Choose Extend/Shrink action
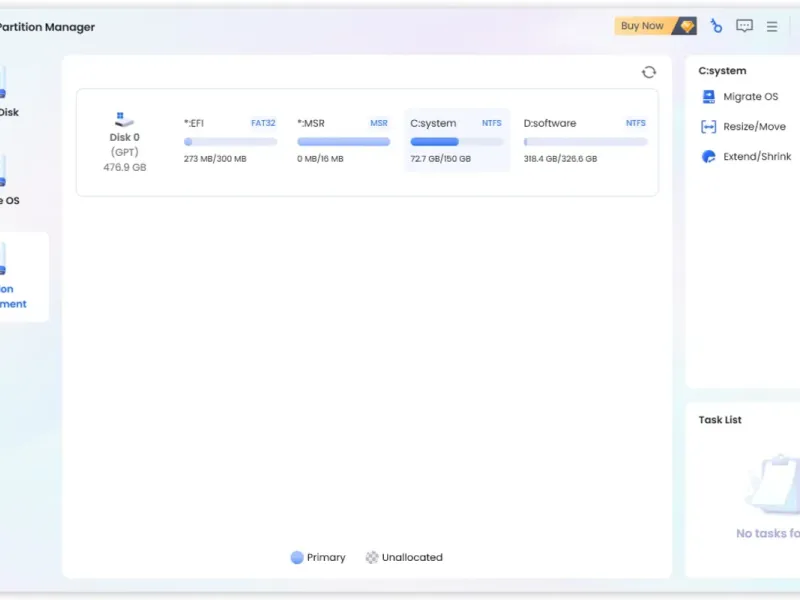The image size is (800, 600). tap(757, 157)
